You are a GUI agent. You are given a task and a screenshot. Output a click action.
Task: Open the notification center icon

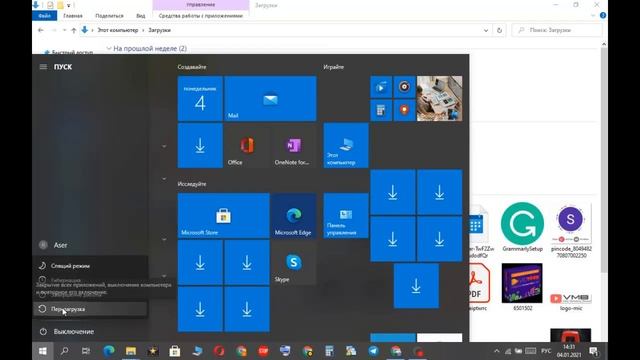[594, 351]
